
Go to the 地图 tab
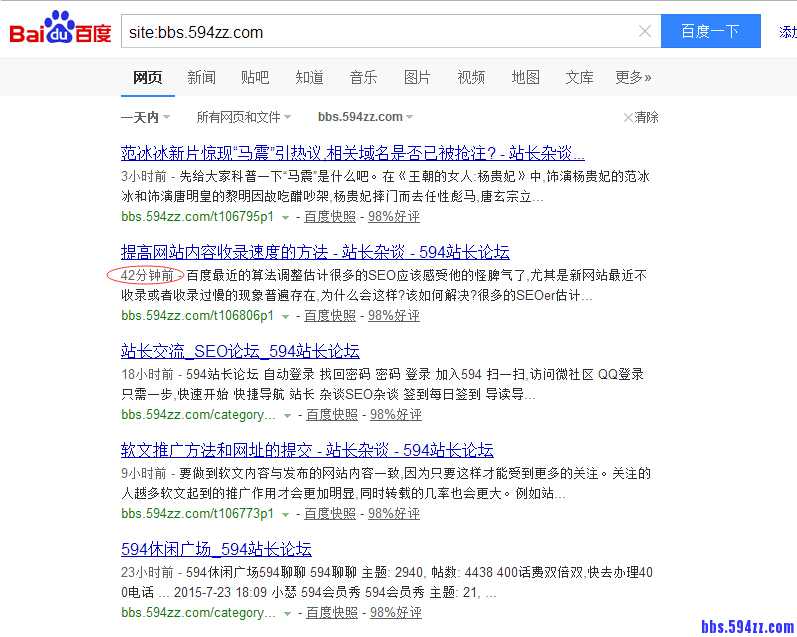pos(525,77)
